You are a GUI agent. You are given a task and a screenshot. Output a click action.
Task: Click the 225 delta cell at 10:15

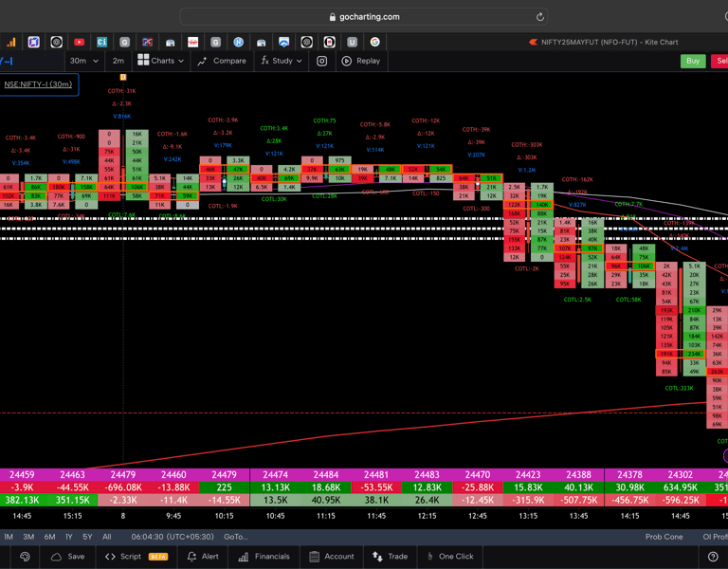coord(225,487)
